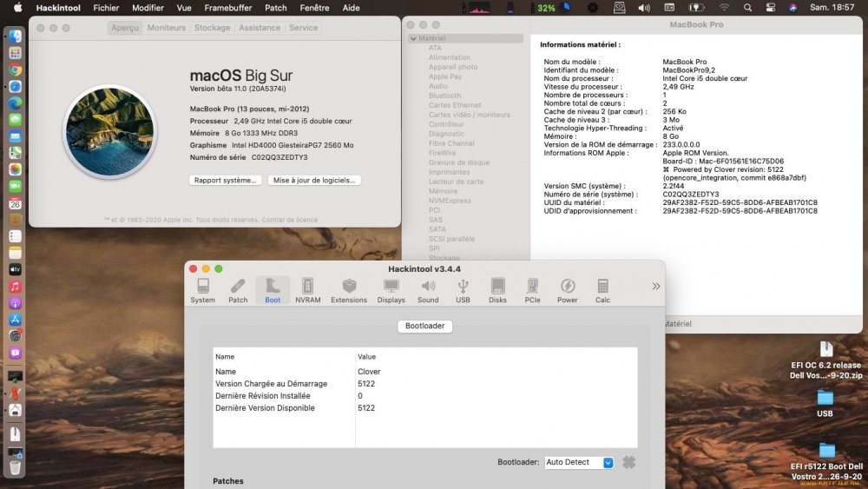The height and width of the screenshot is (489, 868).
Task: Click the Siri icon in menu bar
Action: [792, 8]
